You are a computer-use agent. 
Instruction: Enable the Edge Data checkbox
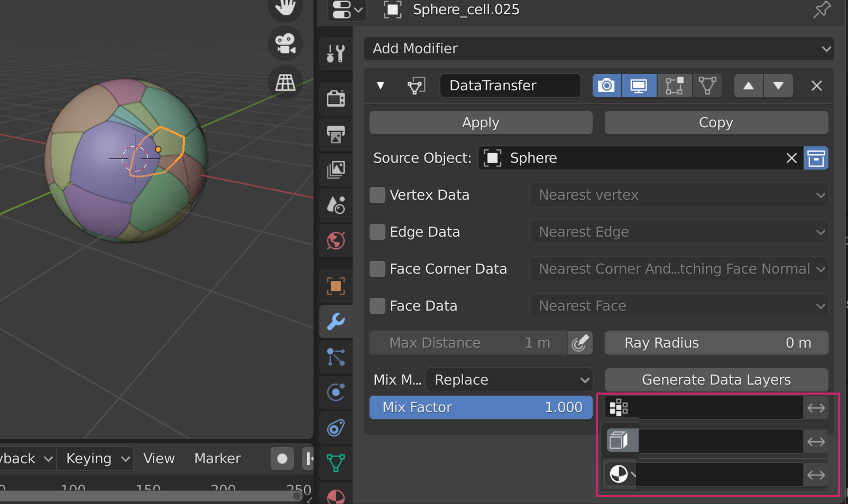pyautogui.click(x=377, y=232)
